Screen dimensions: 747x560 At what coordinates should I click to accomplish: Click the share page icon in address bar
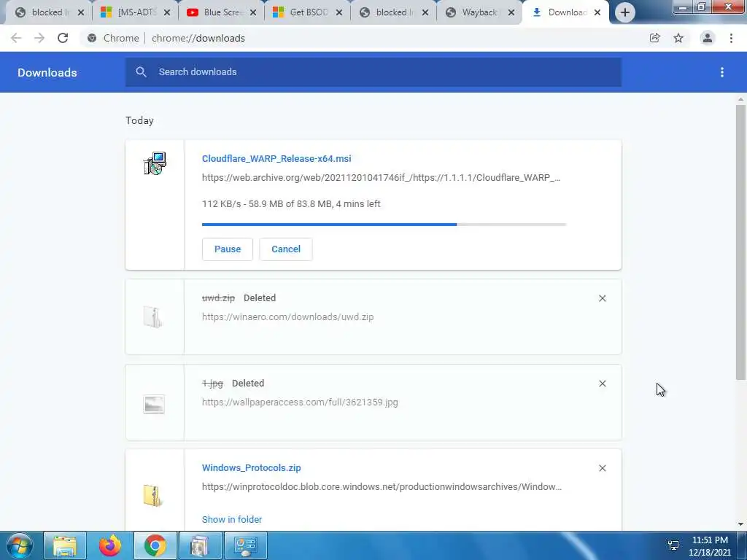(x=655, y=38)
